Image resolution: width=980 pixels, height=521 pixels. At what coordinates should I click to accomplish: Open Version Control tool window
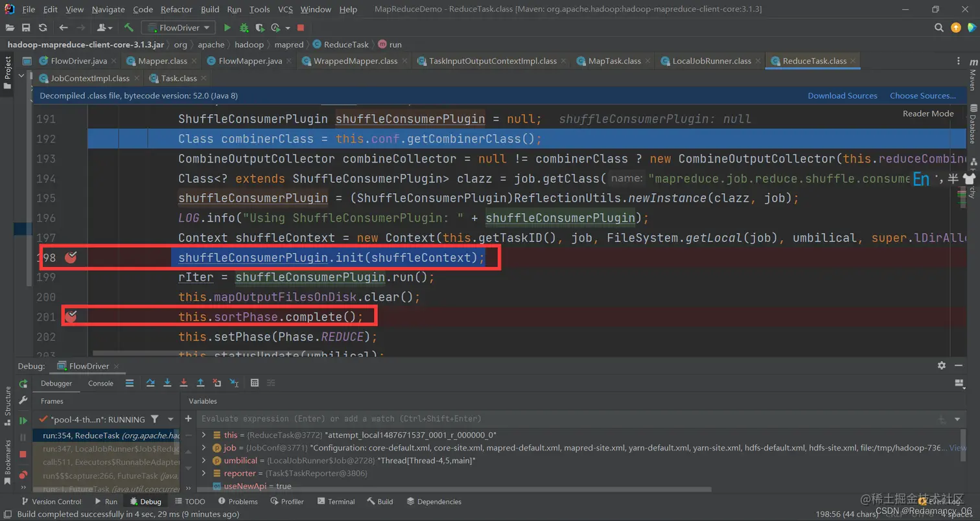[51, 502]
